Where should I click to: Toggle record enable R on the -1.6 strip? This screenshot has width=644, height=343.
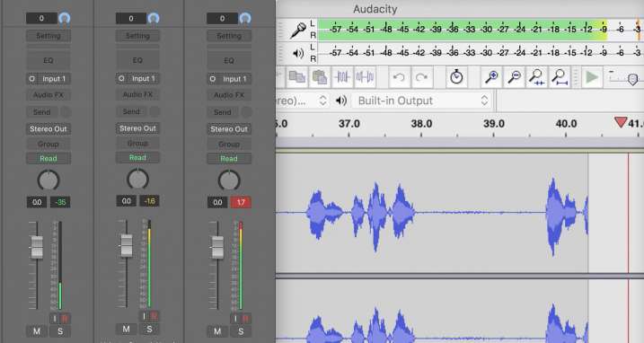click(x=154, y=316)
